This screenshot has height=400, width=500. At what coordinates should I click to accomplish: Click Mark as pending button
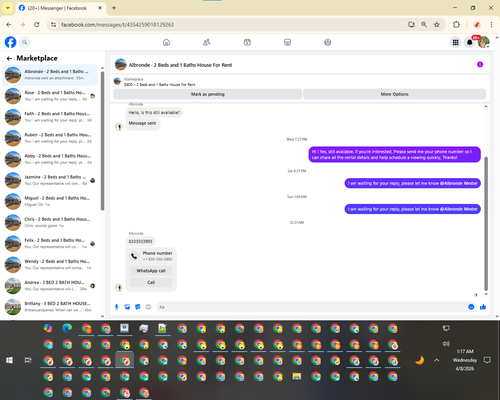(x=208, y=94)
